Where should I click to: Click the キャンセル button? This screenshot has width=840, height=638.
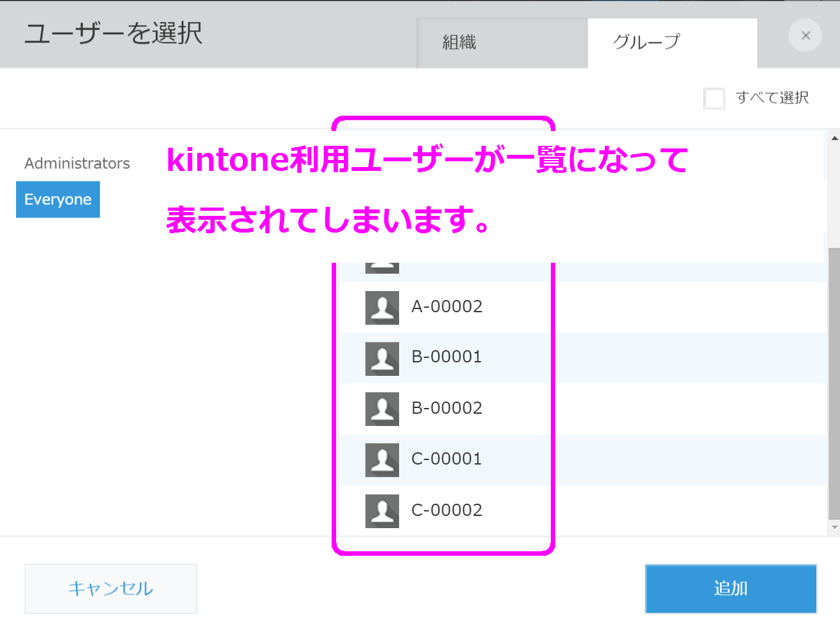tap(111, 589)
